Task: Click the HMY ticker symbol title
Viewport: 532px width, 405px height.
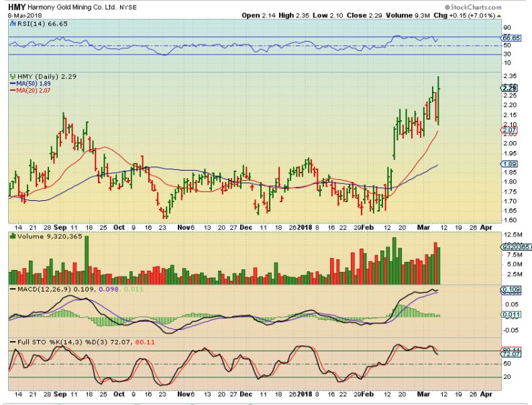Action: tap(17, 7)
